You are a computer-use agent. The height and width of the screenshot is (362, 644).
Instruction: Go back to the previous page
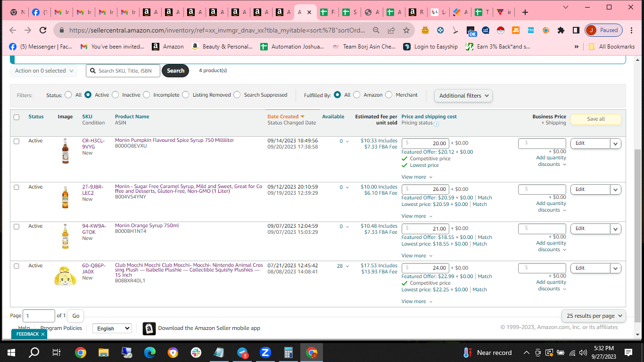point(13,30)
